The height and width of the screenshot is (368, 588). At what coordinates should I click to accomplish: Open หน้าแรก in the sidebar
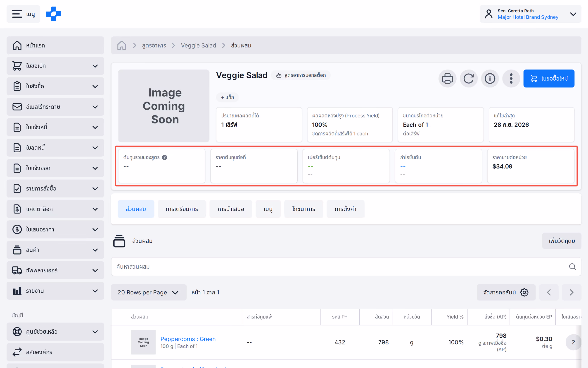click(x=55, y=46)
